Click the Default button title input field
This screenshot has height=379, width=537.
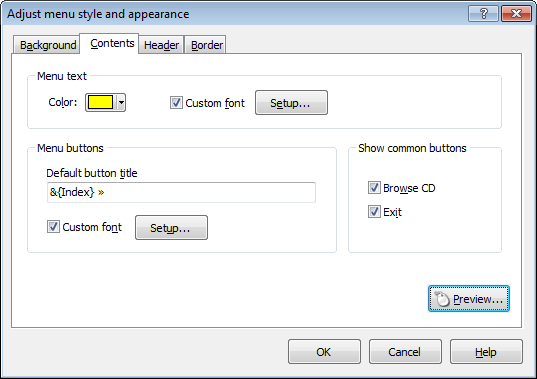pyautogui.click(x=181, y=192)
